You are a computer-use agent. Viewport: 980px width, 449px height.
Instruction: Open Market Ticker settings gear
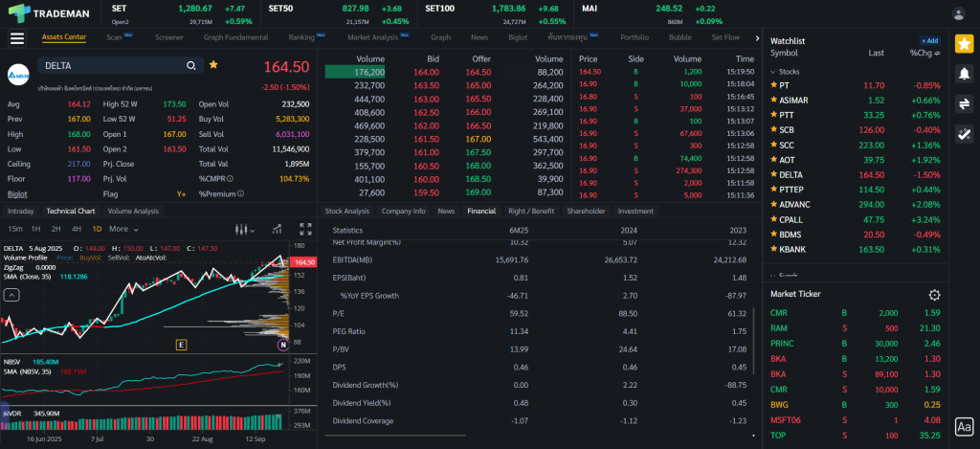click(x=934, y=295)
